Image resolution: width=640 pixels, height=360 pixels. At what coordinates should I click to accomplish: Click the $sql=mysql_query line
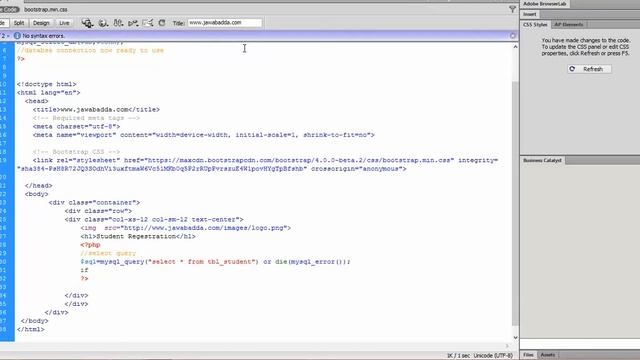[x=216, y=262]
